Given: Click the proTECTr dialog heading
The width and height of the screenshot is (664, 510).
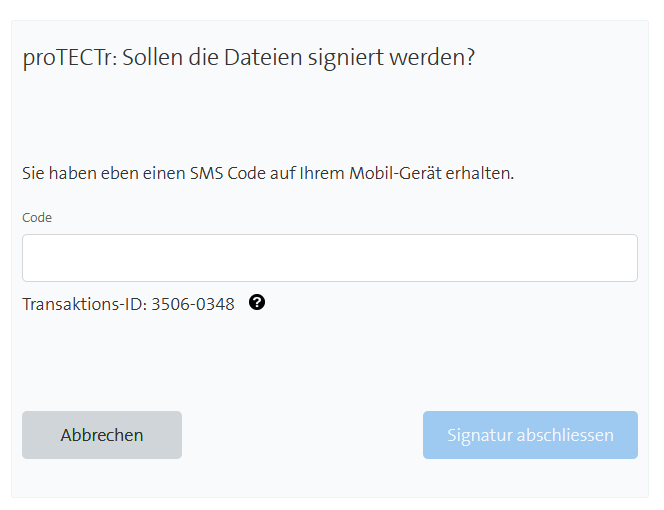Looking at the screenshot, I should 248,58.
